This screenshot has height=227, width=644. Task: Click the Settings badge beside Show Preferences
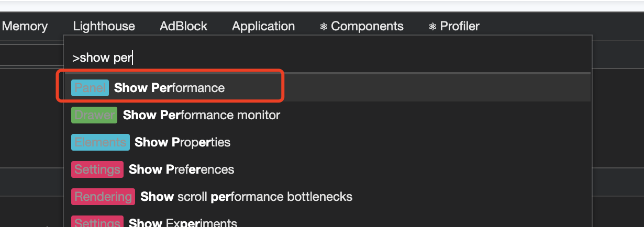pyautogui.click(x=97, y=169)
